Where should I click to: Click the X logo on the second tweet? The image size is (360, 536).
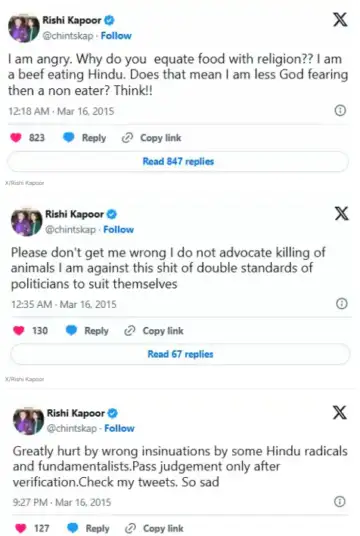click(342, 213)
